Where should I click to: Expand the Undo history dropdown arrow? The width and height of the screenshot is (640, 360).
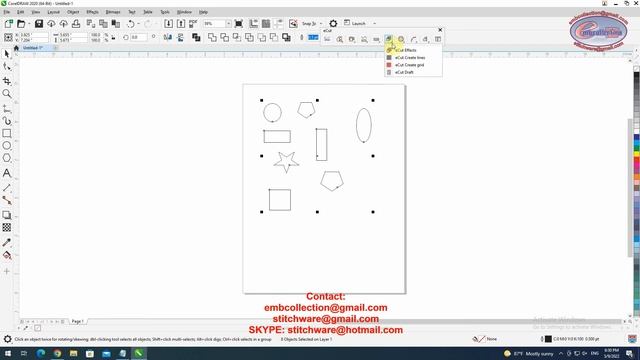pos(138,24)
